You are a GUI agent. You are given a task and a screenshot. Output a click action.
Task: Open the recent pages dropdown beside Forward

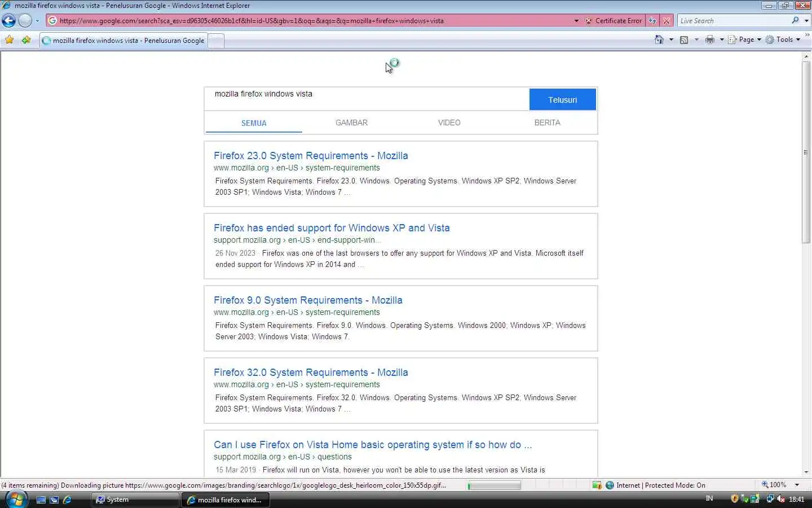pyautogui.click(x=37, y=21)
